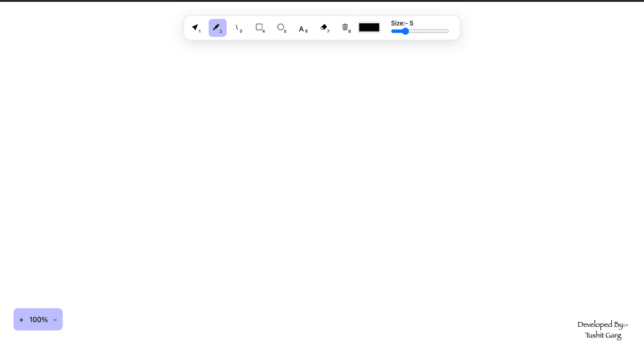Select the Text tool labeled A
This screenshot has width=644, height=353.
click(302, 29)
